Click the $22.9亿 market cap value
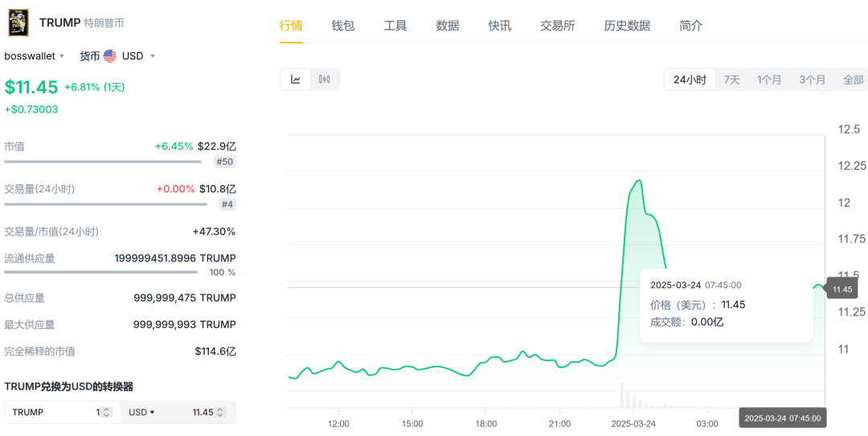 click(x=216, y=147)
